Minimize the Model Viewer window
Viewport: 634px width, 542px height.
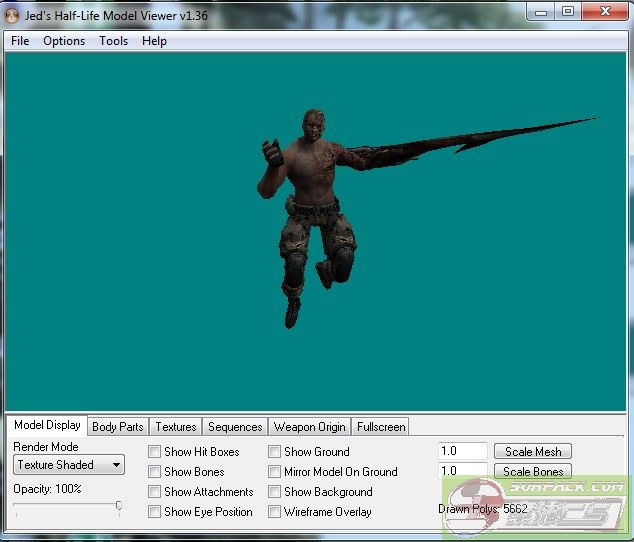point(541,12)
